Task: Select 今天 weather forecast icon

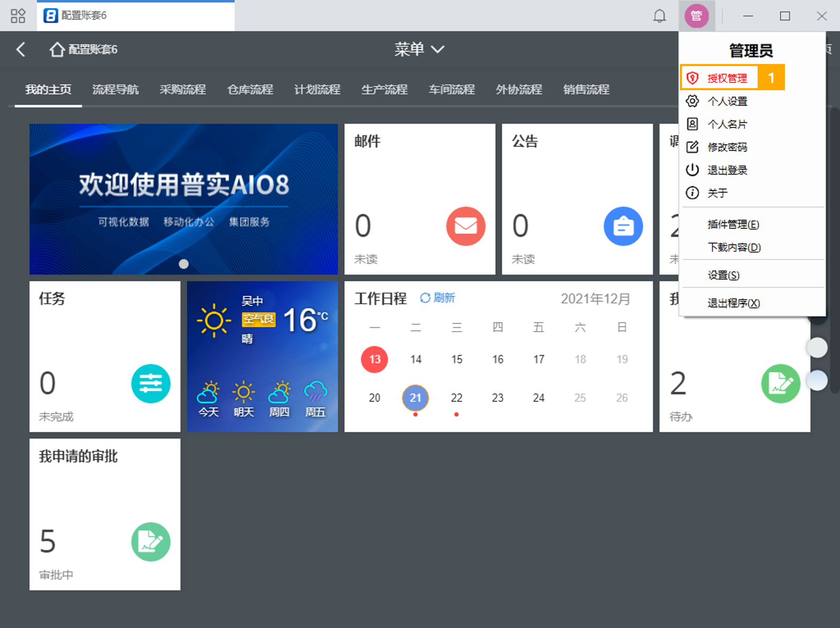Action: point(208,392)
